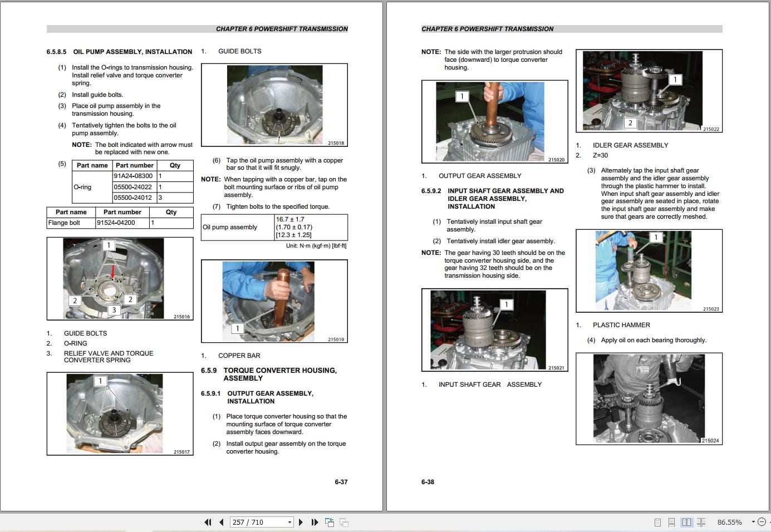Open the page number dropdown arrow

click(289, 522)
